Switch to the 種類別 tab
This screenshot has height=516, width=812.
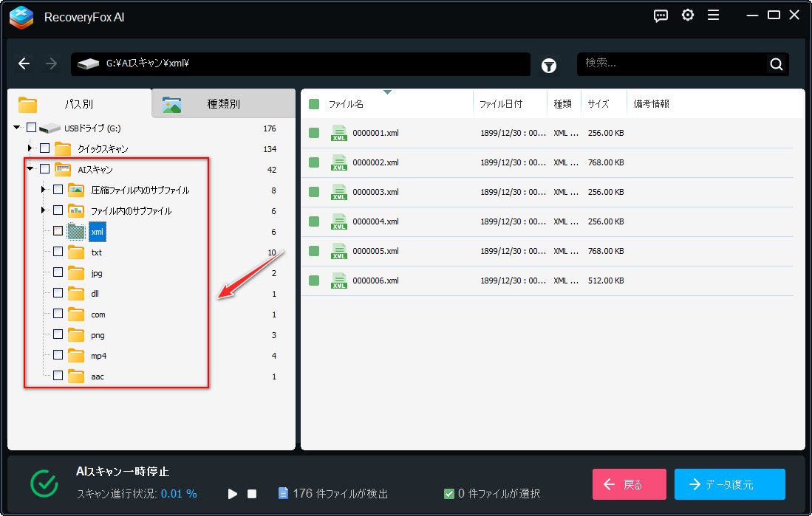222,104
